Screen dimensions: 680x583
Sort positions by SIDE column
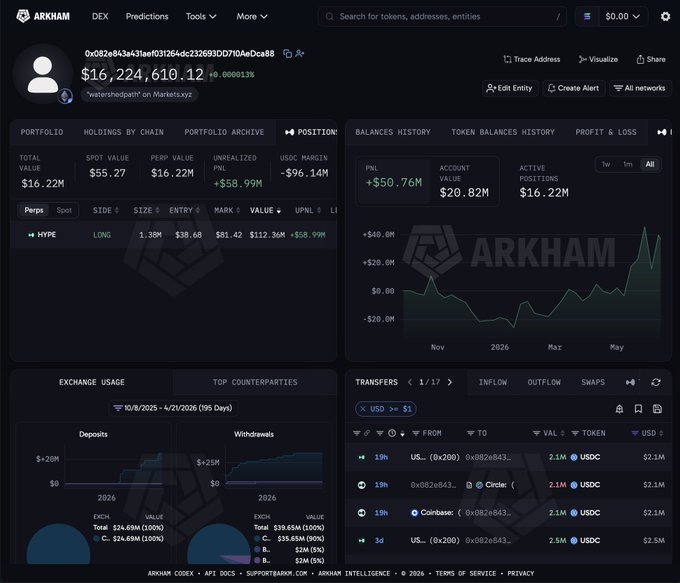(x=105, y=210)
